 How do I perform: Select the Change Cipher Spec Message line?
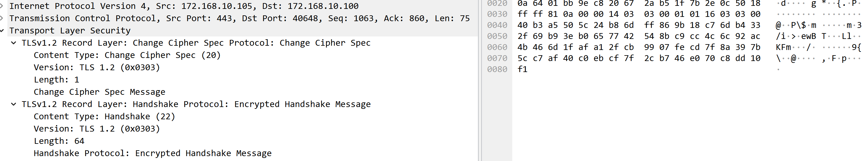click(99, 92)
